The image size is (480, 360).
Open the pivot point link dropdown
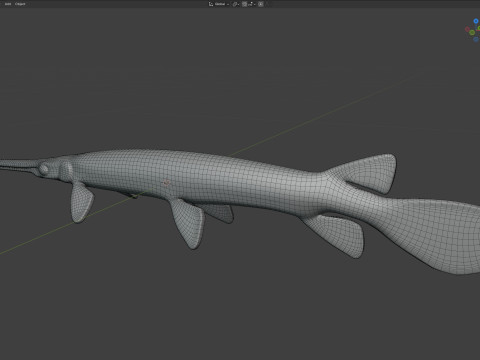[236, 4]
